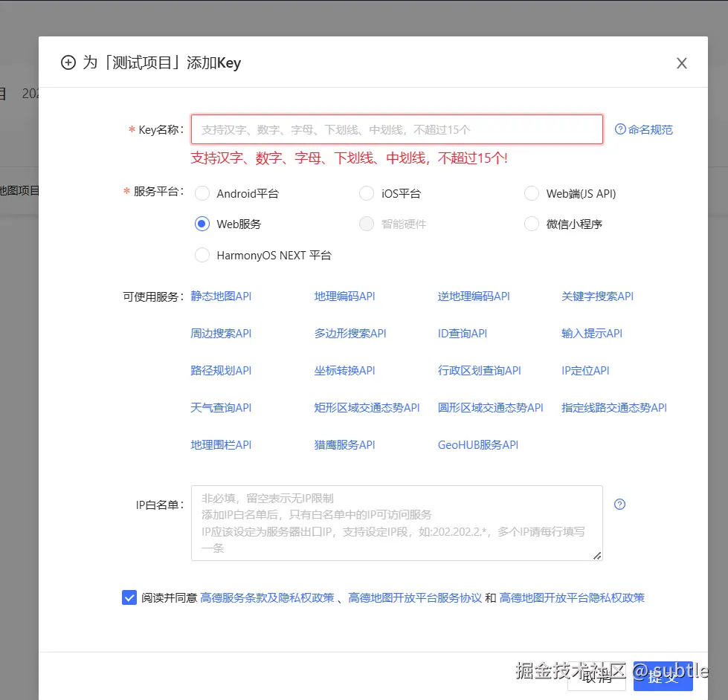The image size is (728, 700).
Task: Select the Web端(JS API) radio button
Action: click(x=531, y=193)
